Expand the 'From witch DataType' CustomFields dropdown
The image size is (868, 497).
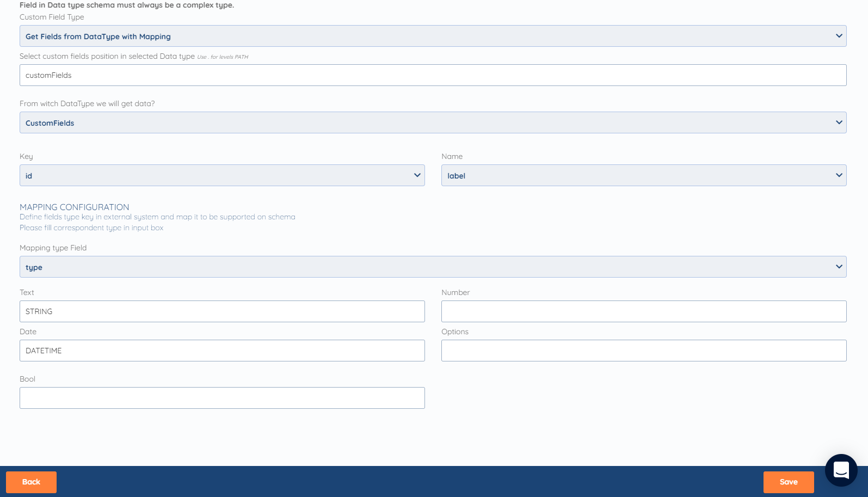click(x=433, y=122)
